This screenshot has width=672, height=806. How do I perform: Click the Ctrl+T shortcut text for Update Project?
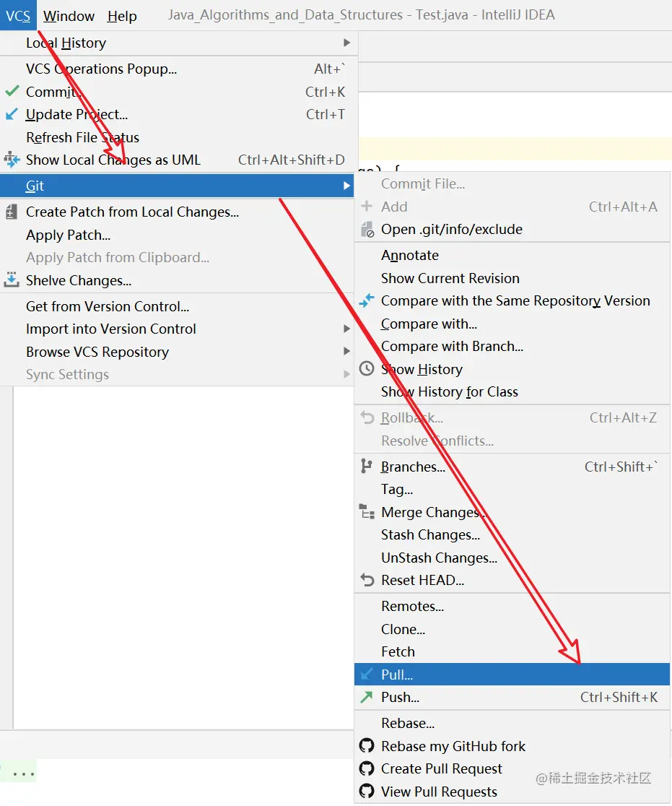(326, 114)
